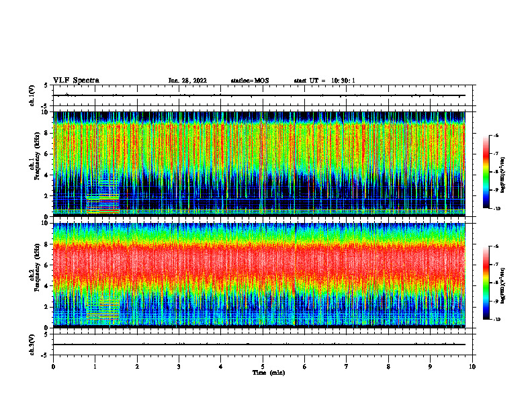Click the "VLF Spectra" title text
532x411 pixels.
[x=76, y=81]
